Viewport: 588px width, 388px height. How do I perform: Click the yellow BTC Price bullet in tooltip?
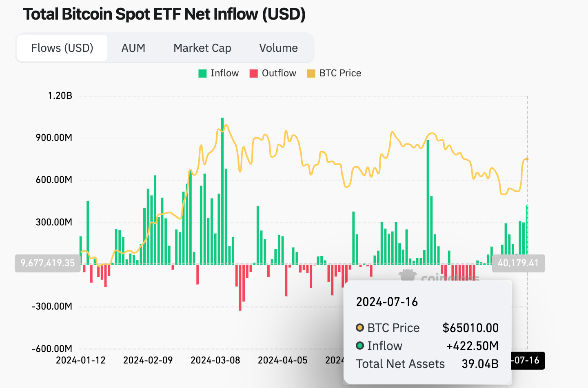point(359,328)
